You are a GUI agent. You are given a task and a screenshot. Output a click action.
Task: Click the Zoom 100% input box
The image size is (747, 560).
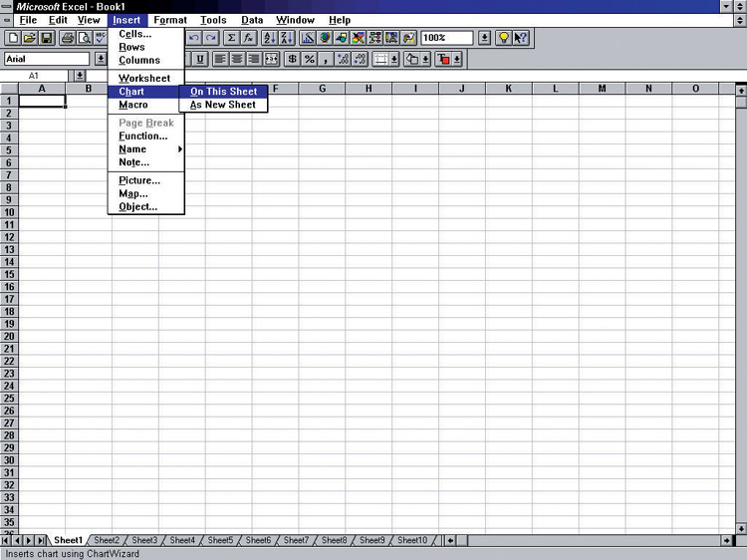pyautogui.click(x=447, y=38)
